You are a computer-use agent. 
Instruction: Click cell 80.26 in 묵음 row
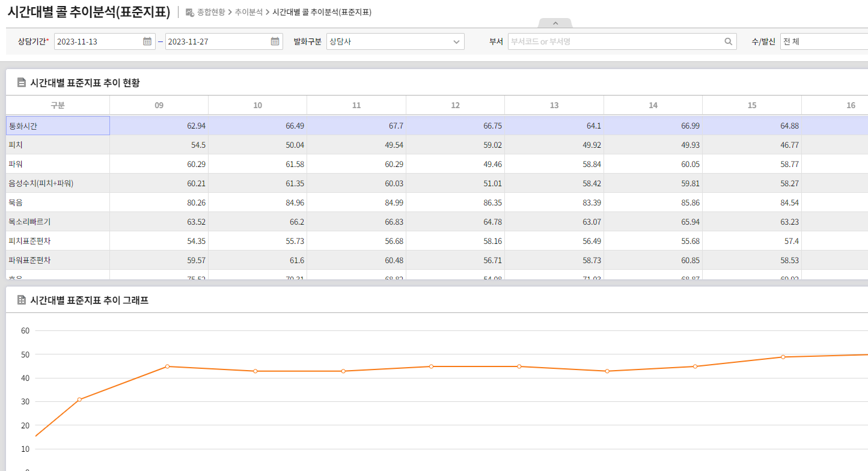coord(159,202)
